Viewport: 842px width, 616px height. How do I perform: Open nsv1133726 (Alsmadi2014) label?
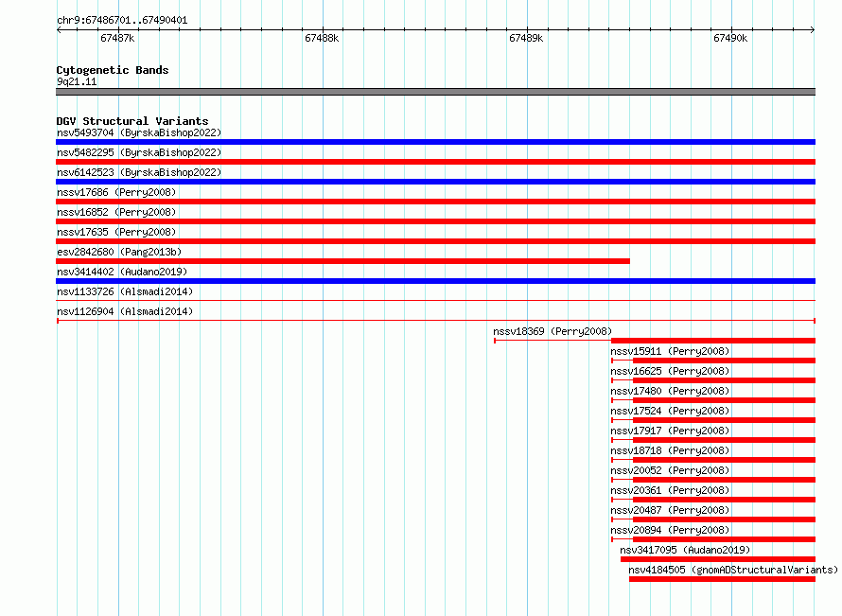click(125, 291)
